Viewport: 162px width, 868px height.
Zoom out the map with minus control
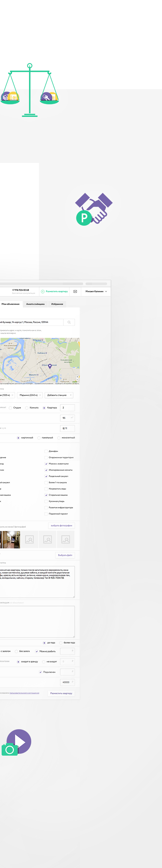coord(77,379)
